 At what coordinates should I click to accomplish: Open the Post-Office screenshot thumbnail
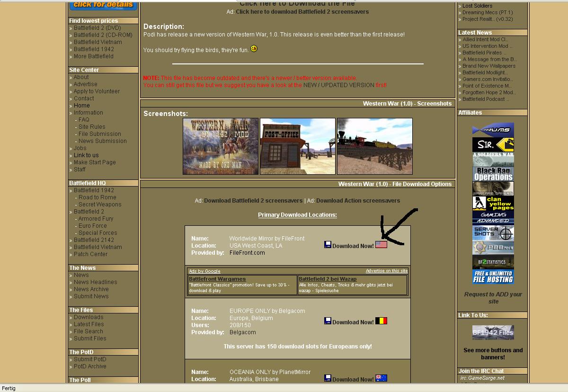298,146
